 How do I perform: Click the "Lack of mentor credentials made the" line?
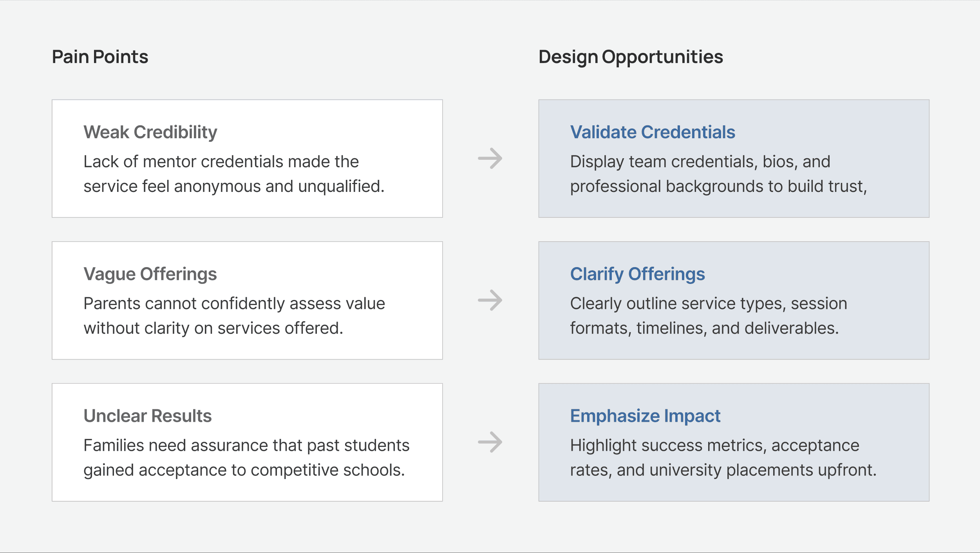pos(221,161)
